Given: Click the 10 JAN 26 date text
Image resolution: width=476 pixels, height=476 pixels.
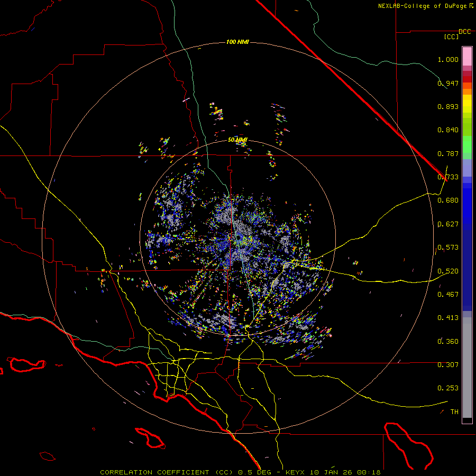Looking at the screenshot, I should (x=332, y=472).
